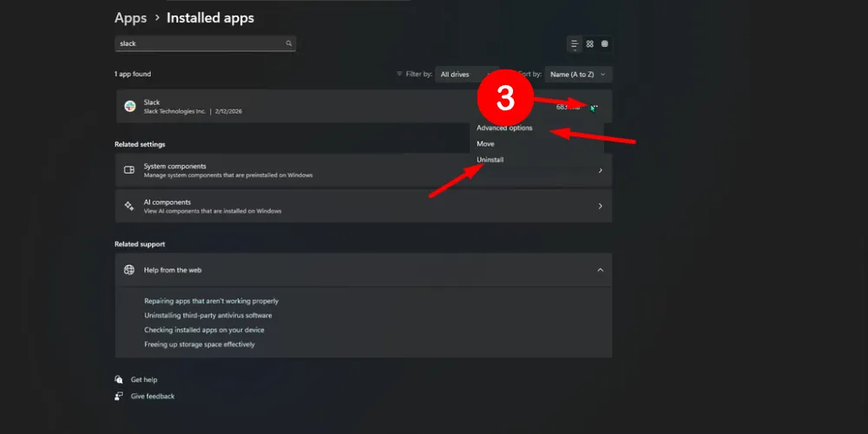The height and width of the screenshot is (434, 868).
Task: Click the System components title text
Action: point(175,166)
